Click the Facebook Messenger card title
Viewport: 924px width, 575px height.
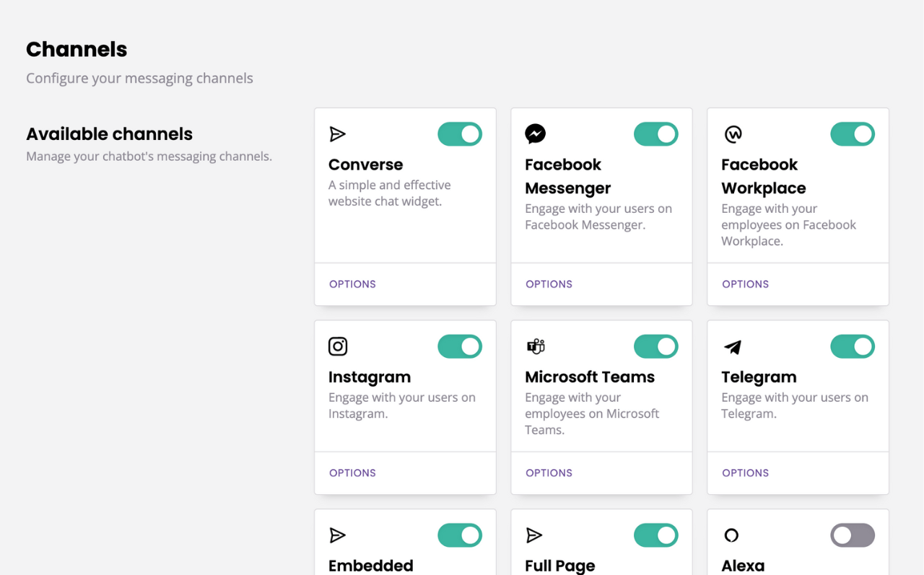click(568, 176)
